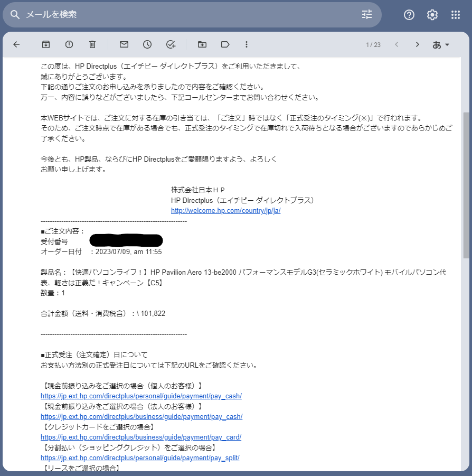Add email to Tasks

click(x=171, y=44)
